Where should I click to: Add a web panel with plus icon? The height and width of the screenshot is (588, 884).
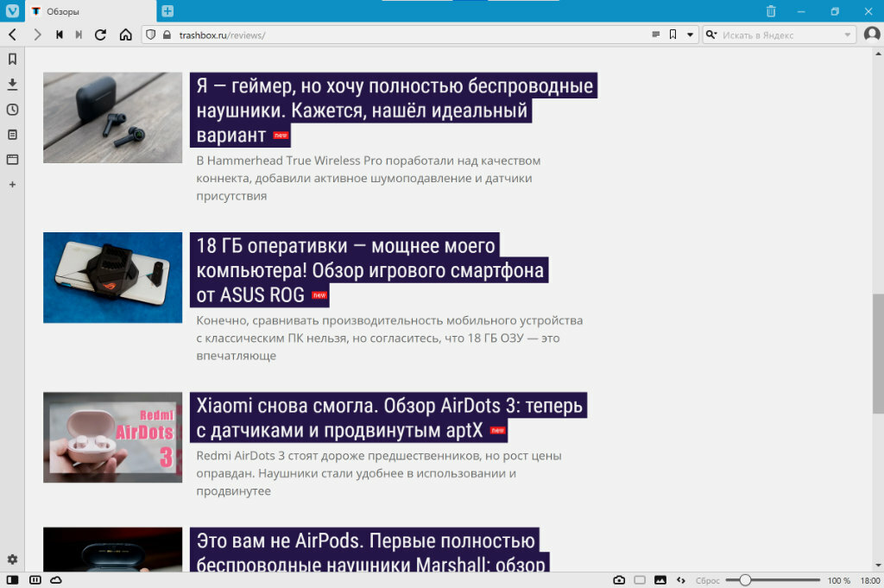pyautogui.click(x=12, y=185)
